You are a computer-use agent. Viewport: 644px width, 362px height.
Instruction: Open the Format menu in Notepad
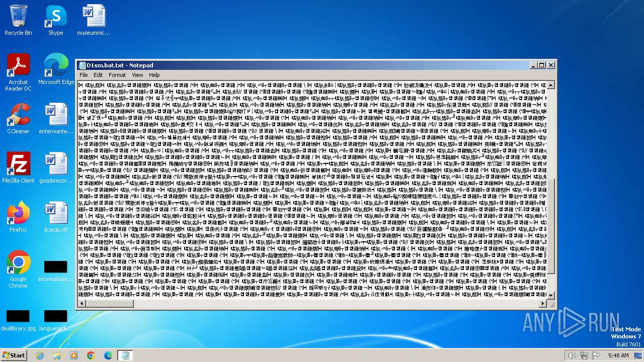point(117,75)
